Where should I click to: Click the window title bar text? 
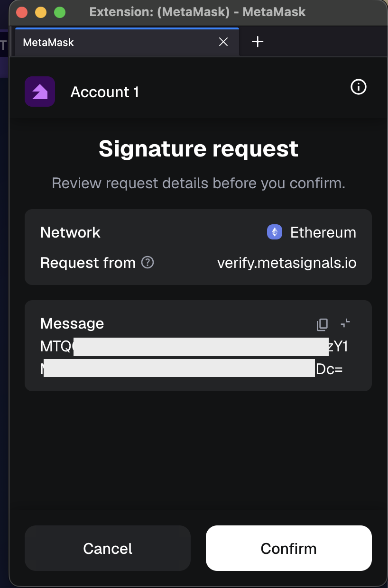tap(197, 12)
